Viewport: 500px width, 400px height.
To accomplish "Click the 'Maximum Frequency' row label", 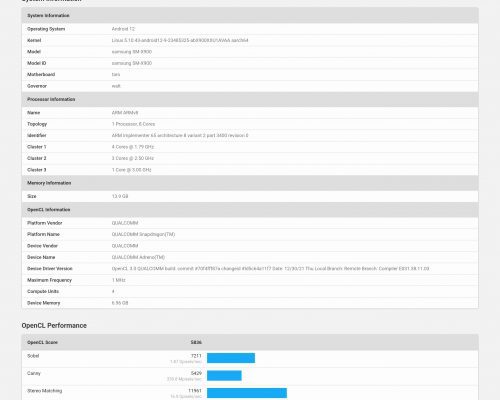I will coord(49,280).
